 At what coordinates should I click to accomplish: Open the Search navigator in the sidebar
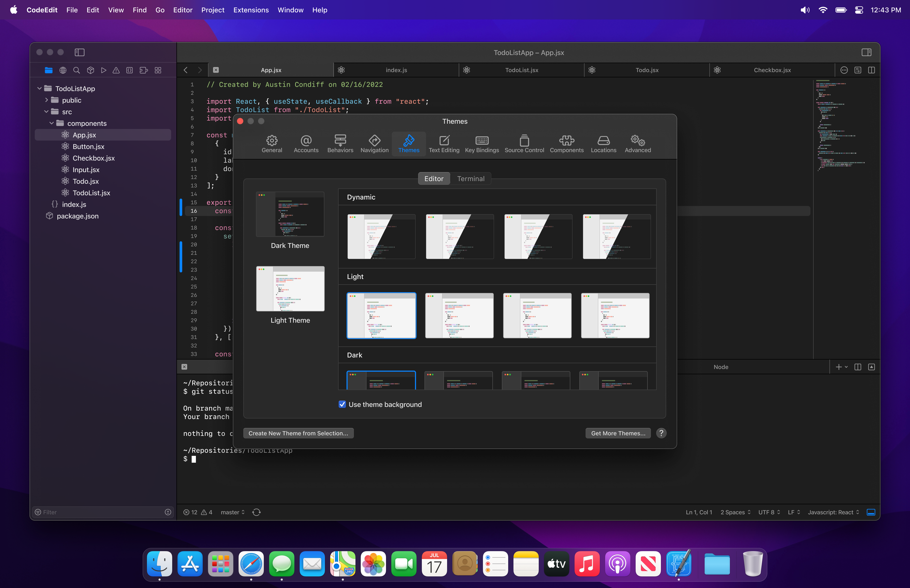click(x=77, y=70)
